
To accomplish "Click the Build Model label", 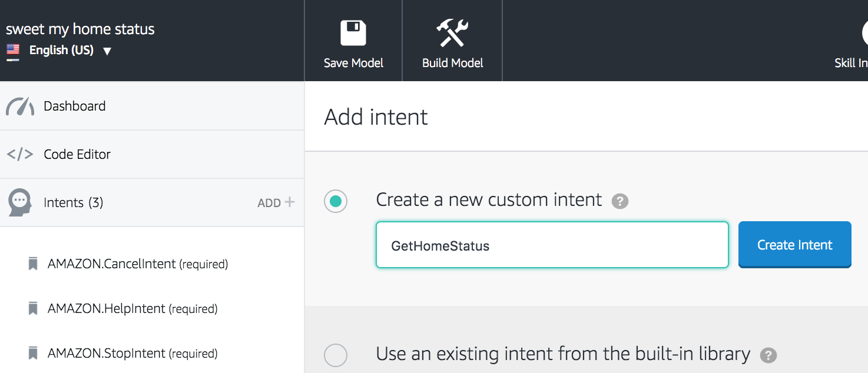I will pyautogui.click(x=452, y=63).
